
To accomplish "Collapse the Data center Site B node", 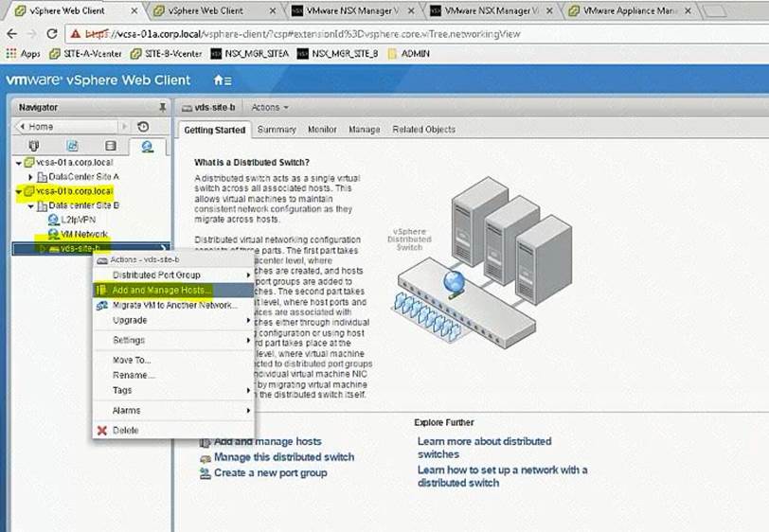I will tap(31, 205).
